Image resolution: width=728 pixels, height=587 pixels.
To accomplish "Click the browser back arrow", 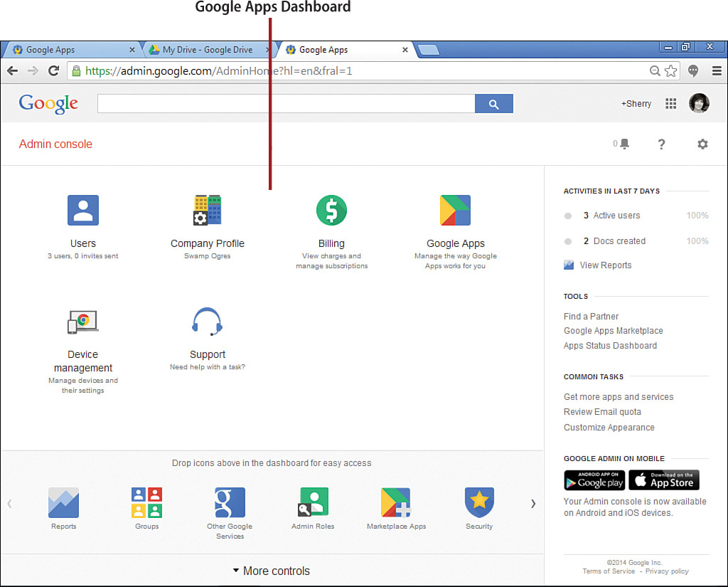I will (13, 70).
